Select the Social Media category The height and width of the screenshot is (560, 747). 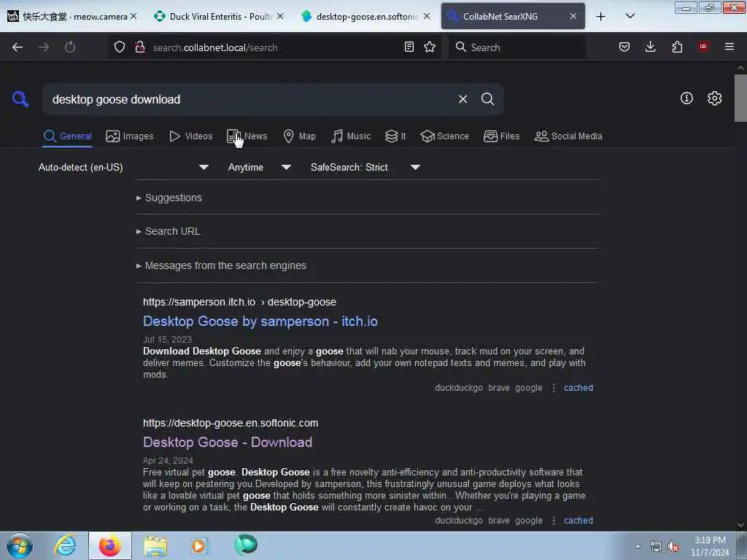click(x=568, y=136)
